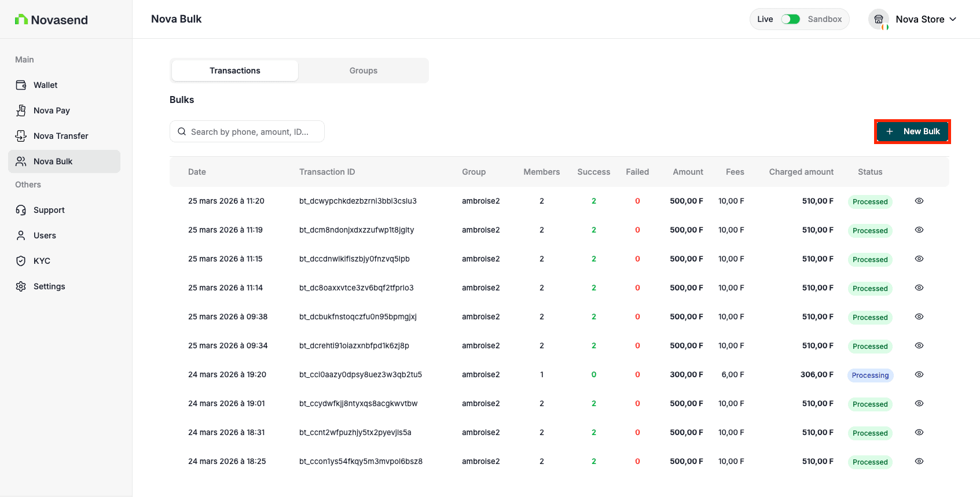Open Settings in the sidebar
The image size is (980, 497).
pyautogui.click(x=64, y=286)
